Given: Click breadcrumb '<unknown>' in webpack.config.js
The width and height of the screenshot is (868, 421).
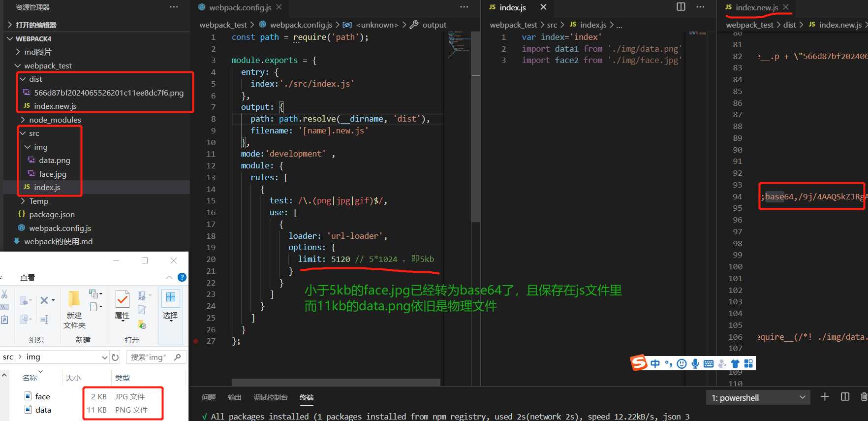Looking at the screenshot, I should 377,25.
